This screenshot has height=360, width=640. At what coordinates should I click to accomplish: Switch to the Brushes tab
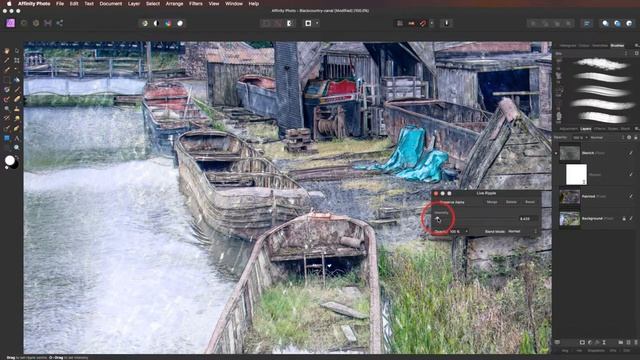pos(617,46)
